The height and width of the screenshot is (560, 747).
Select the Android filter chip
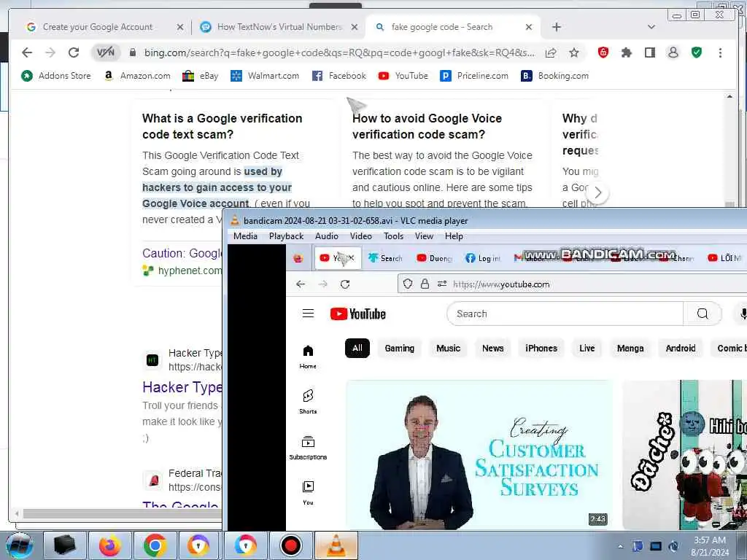(x=681, y=348)
